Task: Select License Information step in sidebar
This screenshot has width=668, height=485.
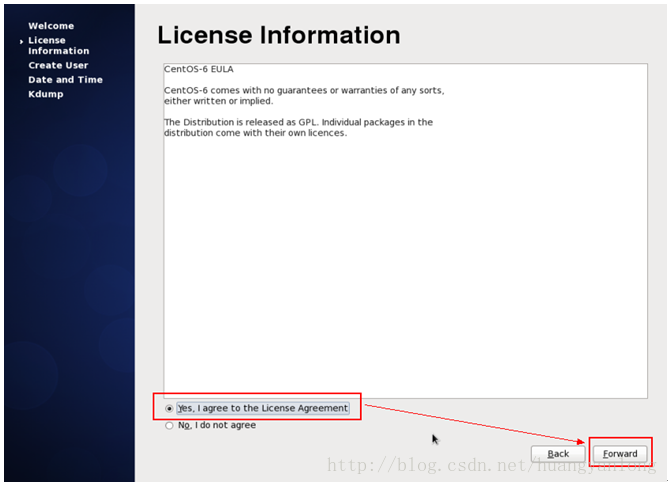Action: [59, 46]
